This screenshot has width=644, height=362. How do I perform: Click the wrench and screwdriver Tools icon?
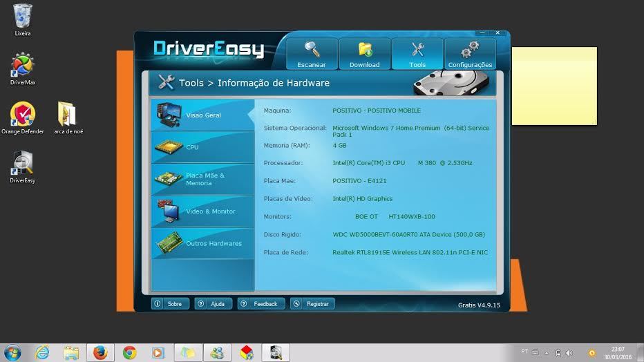pos(417,50)
